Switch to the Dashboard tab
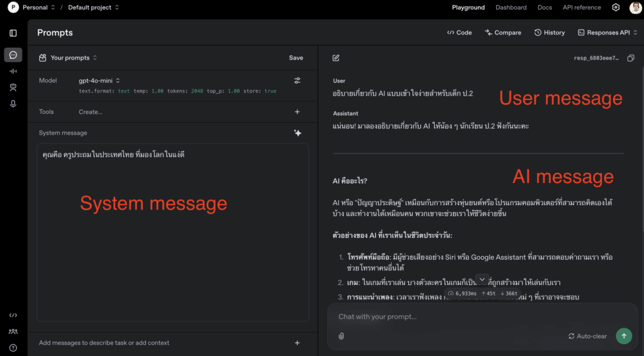644x356 pixels. point(511,8)
